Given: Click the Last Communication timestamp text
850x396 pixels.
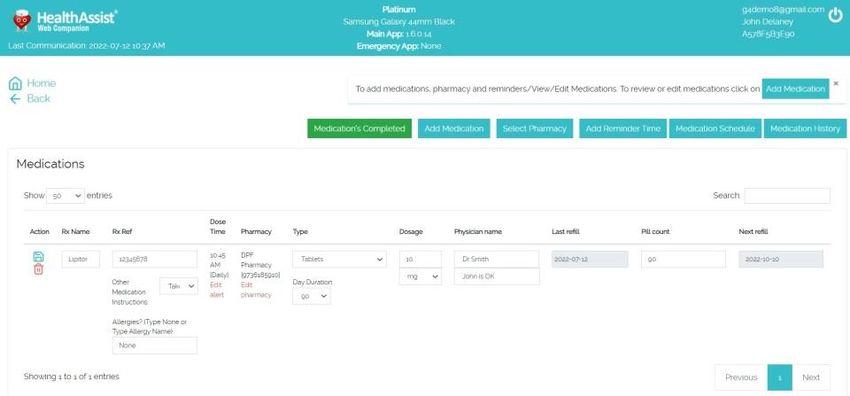Looking at the screenshot, I should 87,46.
